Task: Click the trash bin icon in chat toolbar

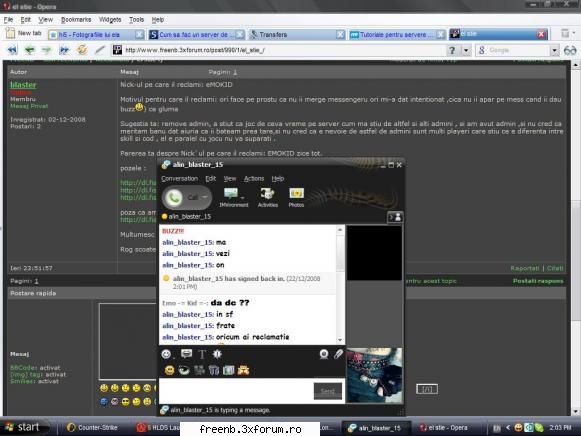Action: click(214, 370)
